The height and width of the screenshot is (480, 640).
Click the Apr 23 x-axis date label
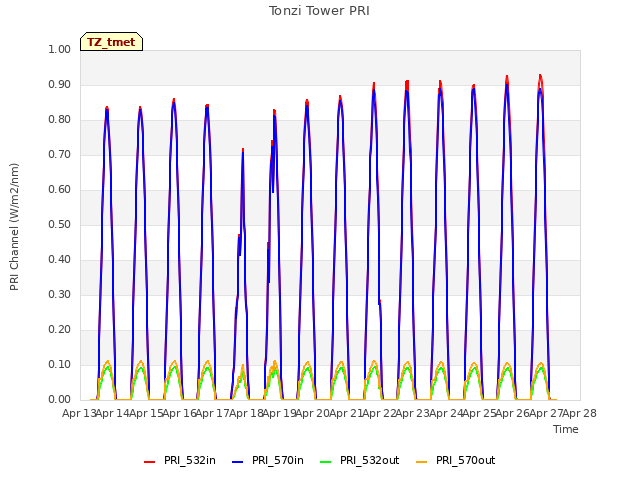click(x=413, y=413)
